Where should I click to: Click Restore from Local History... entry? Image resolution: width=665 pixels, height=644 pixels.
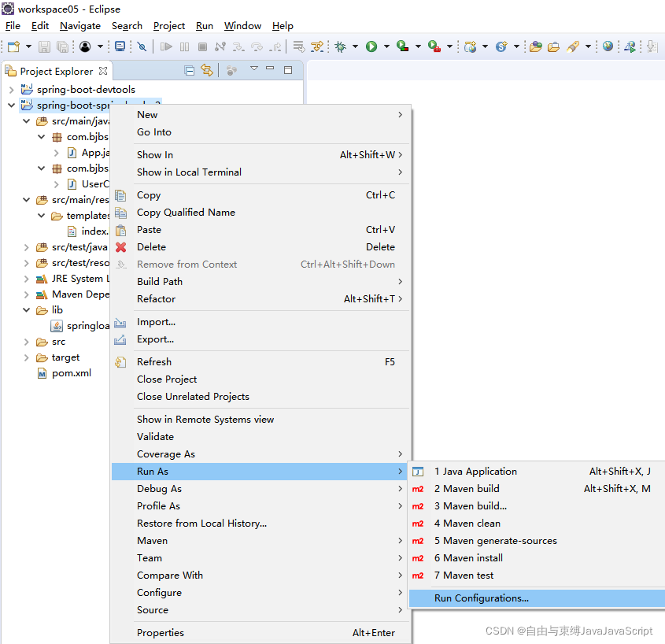point(260,524)
